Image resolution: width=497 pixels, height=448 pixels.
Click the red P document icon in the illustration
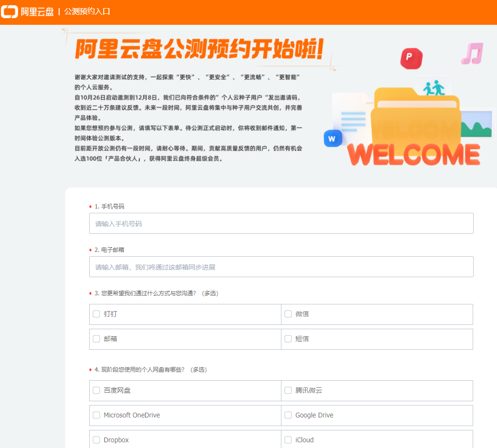[x=411, y=58]
